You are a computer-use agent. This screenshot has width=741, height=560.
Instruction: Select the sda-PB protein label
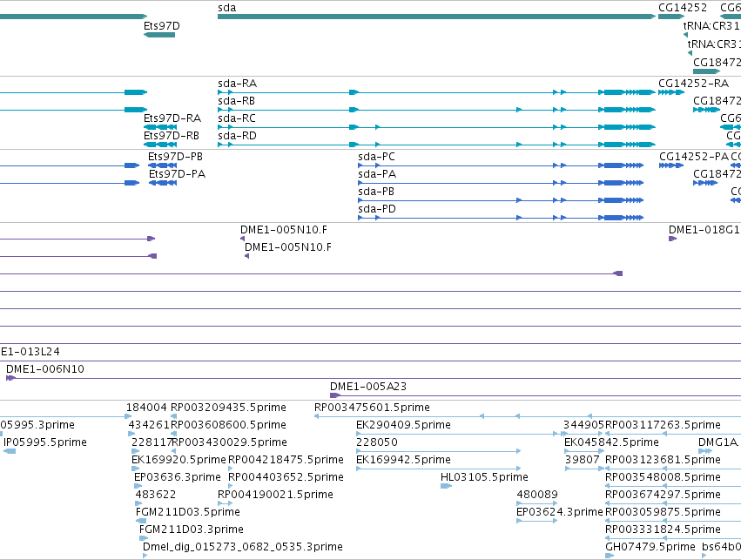point(376,192)
